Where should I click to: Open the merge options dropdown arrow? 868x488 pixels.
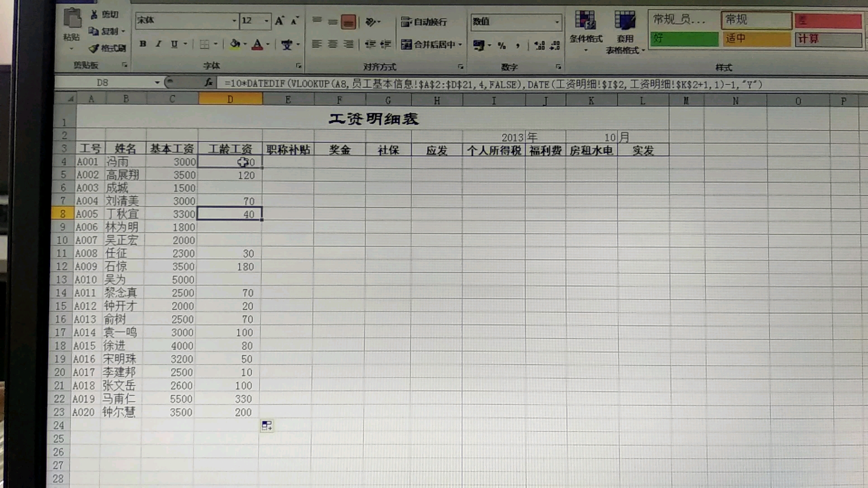pyautogui.click(x=460, y=44)
